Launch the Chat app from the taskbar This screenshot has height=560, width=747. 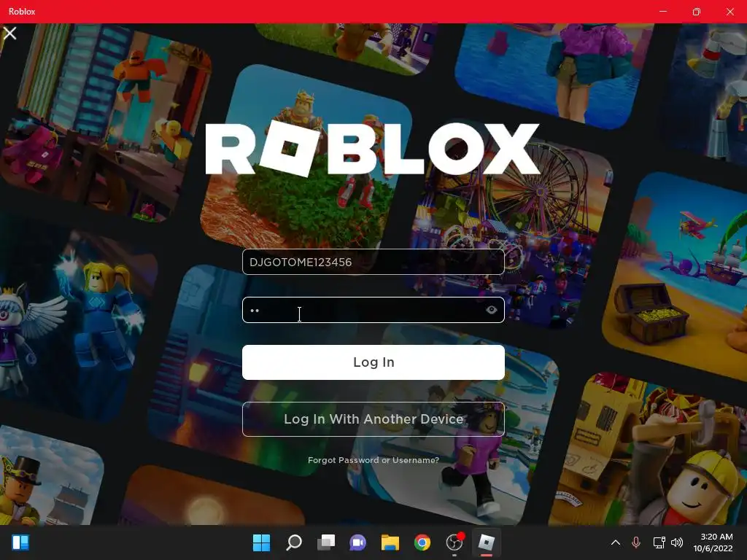pyautogui.click(x=357, y=542)
